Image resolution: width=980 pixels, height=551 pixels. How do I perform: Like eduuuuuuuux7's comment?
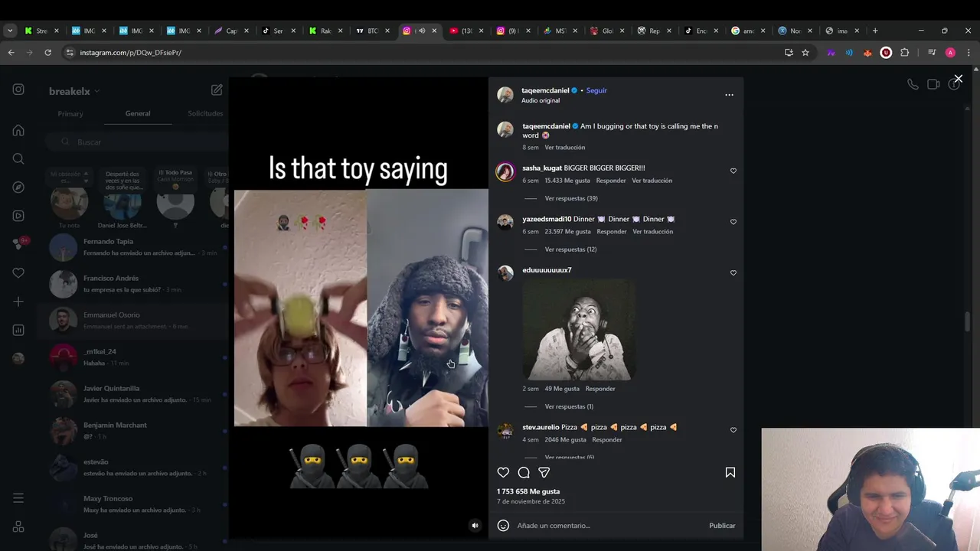[733, 272]
